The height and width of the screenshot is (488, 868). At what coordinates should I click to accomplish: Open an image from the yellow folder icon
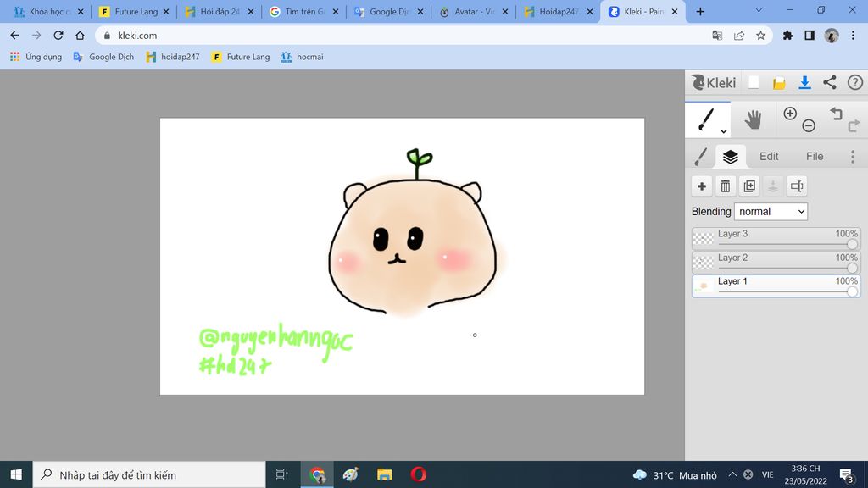tap(779, 83)
